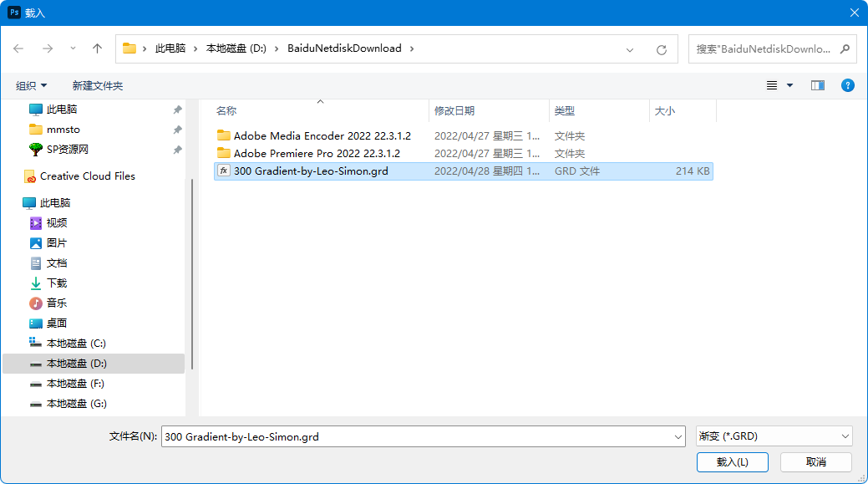
Task: Open SP资源网 in quick access
Action: pos(67,149)
